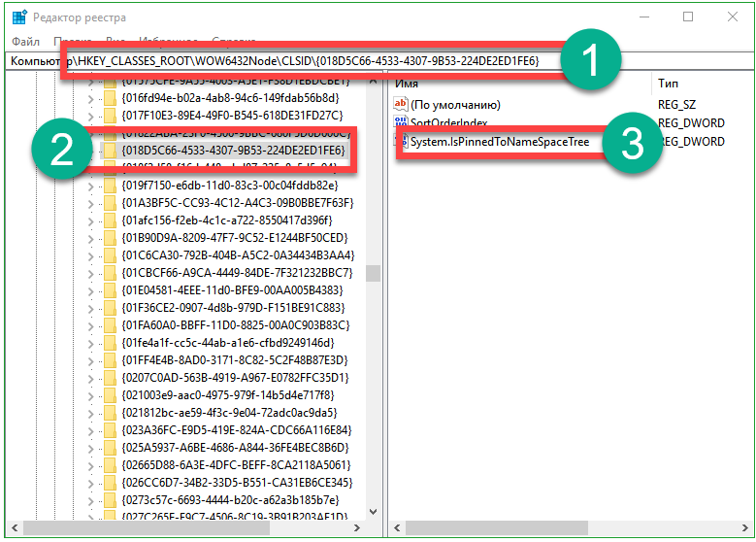
Task: Click folder icon of {018D5C66-4533-4307-9B53-224DE2ED1FE6} key
Action: [111, 151]
